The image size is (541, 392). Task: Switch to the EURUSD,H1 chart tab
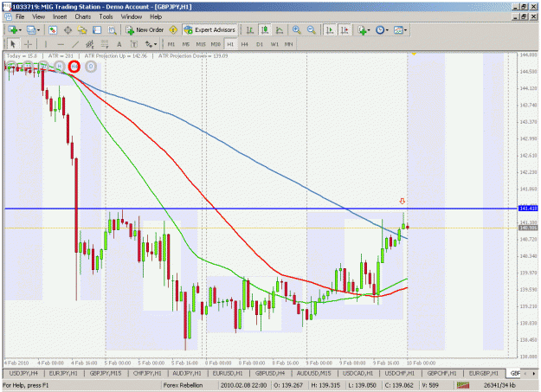[x=228, y=373]
